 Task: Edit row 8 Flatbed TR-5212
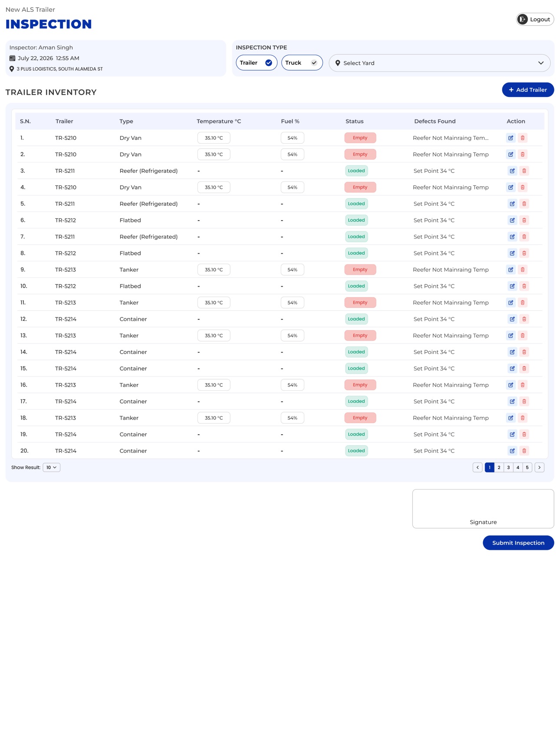coord(512,253)
